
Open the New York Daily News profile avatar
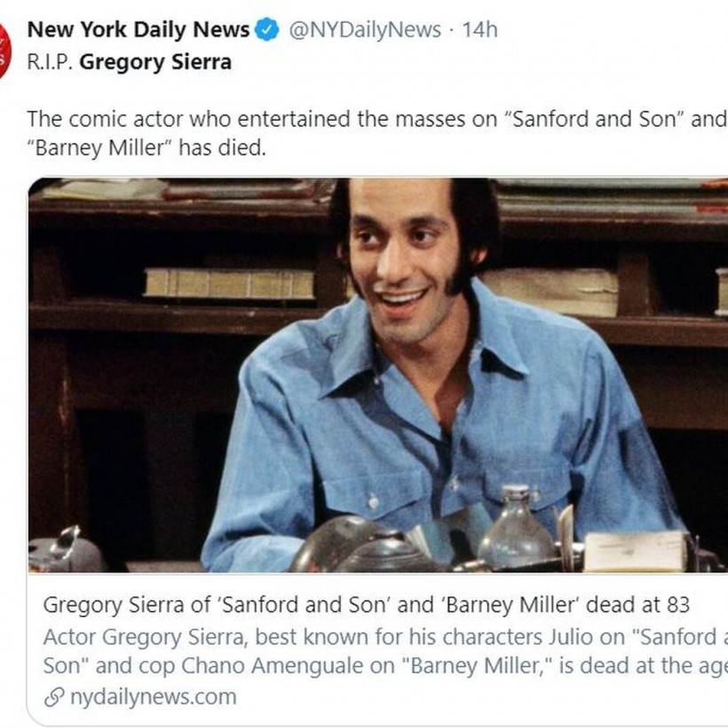[4, 51]
